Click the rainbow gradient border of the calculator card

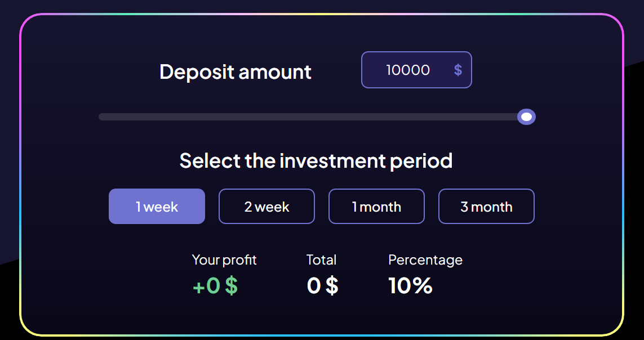click(20, 169)
